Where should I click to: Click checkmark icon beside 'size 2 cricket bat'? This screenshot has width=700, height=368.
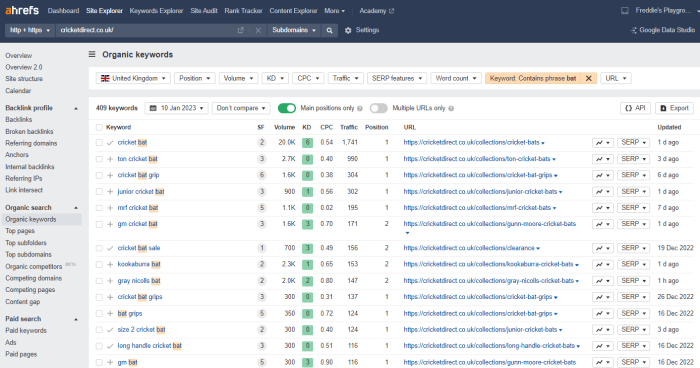coord(110,330)
